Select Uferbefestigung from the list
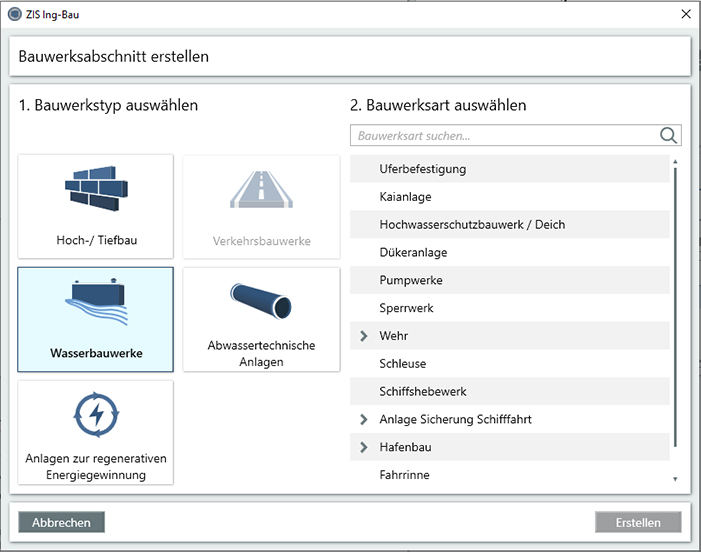The image size is (701, 552). pyautogui.click(x=510, y=169)
